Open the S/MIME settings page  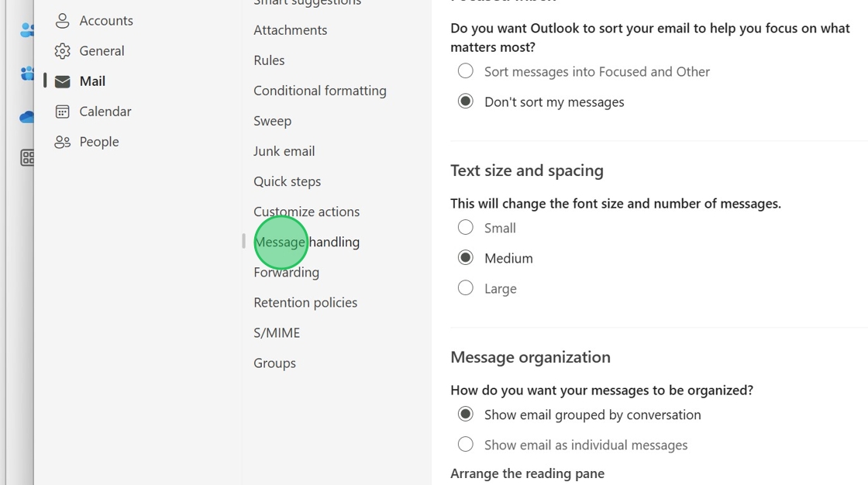276,333
